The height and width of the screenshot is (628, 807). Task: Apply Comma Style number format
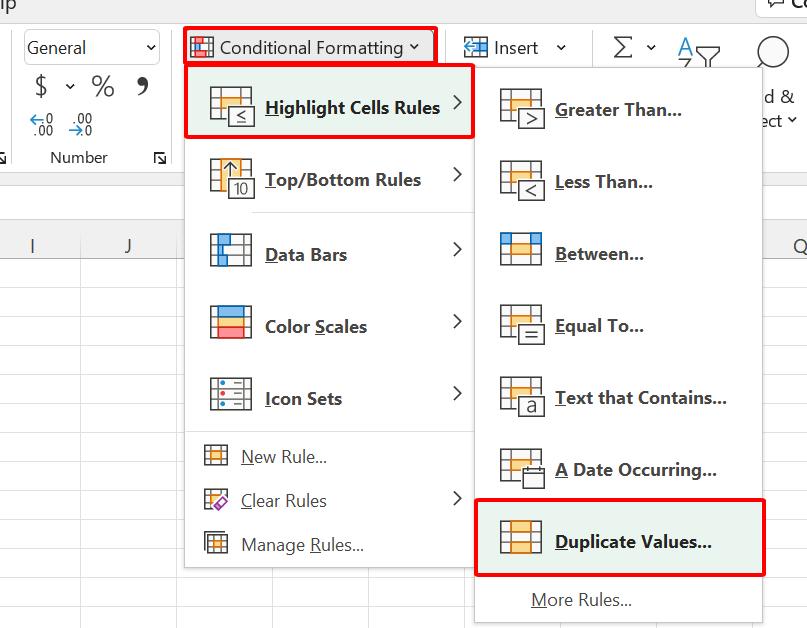click(142, 87)
